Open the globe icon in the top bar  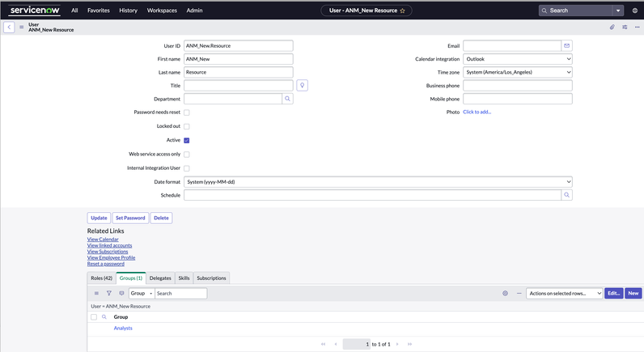[x=635, y=11]
